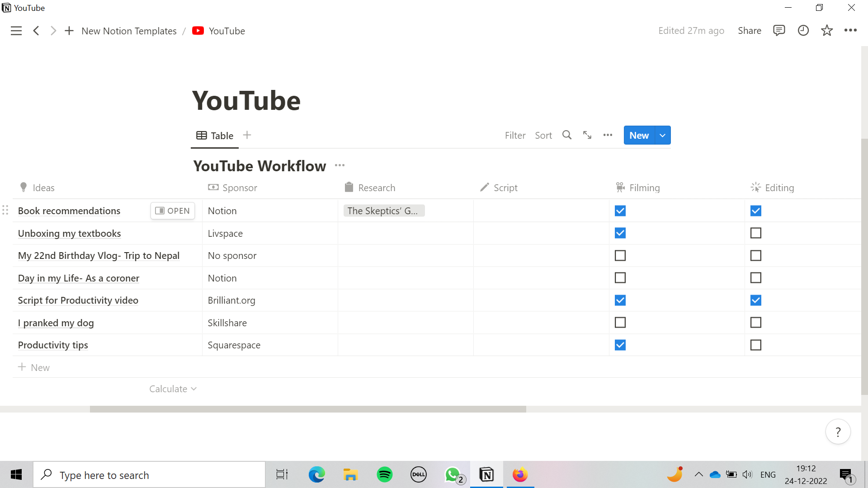Expand the Calculate dropdown
The height and width of the screenshot is (488, 868).
click(173, 389)
